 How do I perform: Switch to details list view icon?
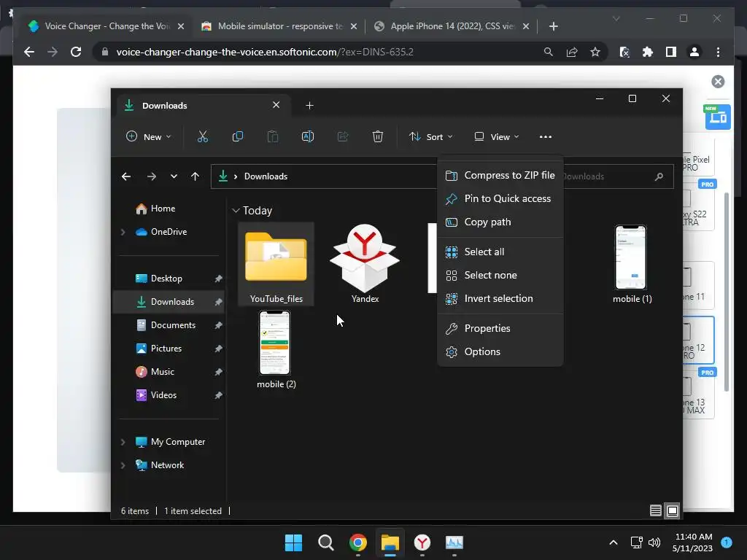[x=656, y=510]
